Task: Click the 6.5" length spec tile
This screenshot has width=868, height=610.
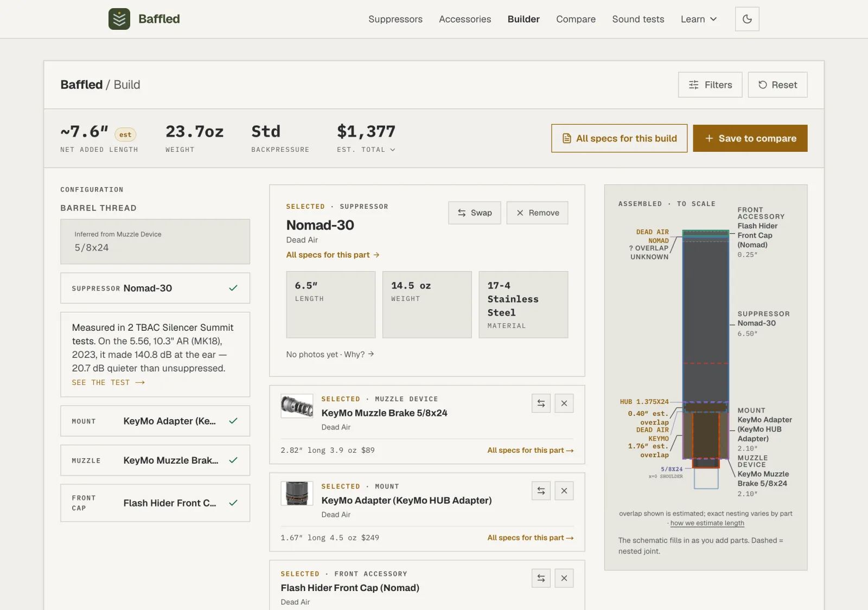Action: 331,305
